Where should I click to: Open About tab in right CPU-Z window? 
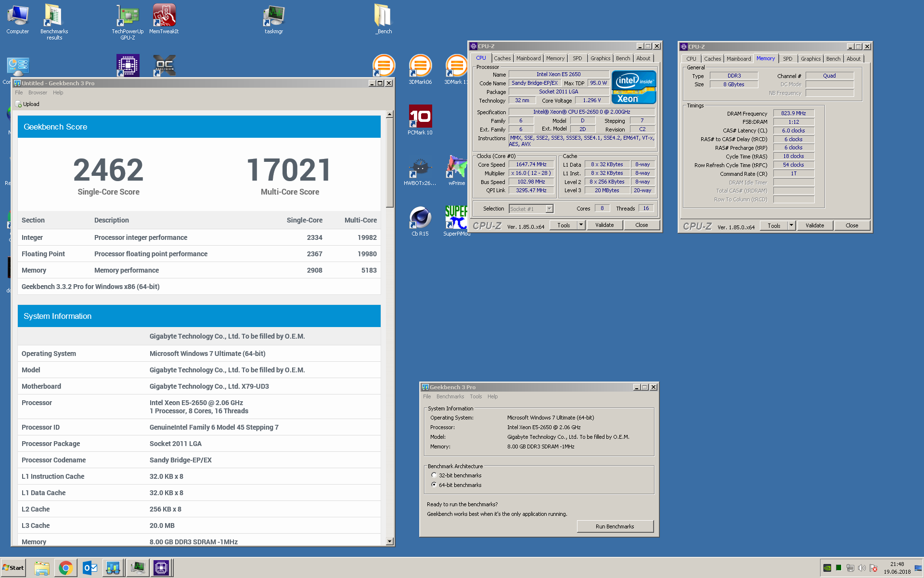click(853, 59)
